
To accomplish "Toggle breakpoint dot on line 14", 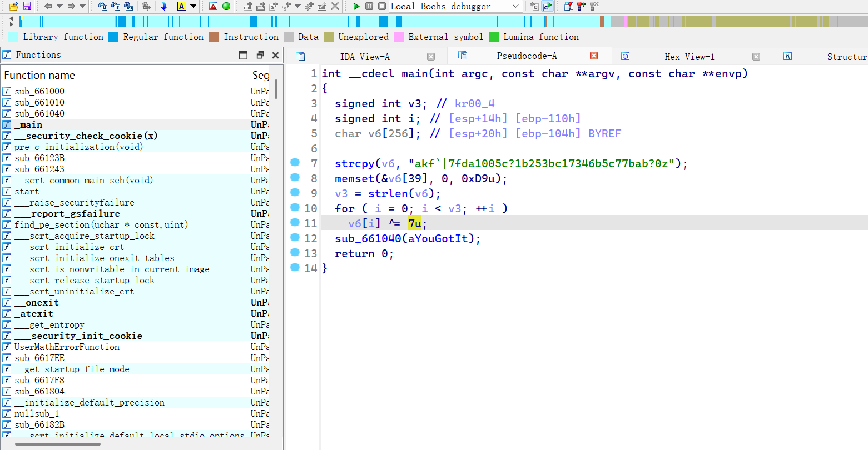I will tap(295, 267).
